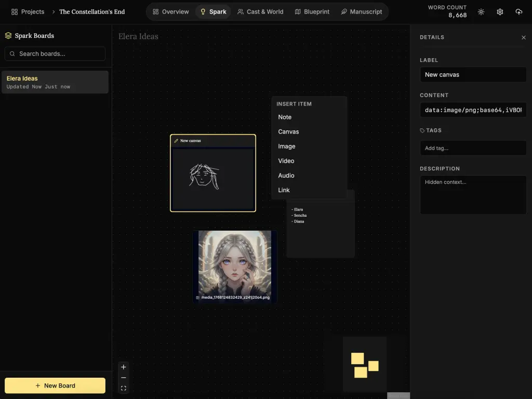Open the Cast & World tab

[x=260, y=11]
